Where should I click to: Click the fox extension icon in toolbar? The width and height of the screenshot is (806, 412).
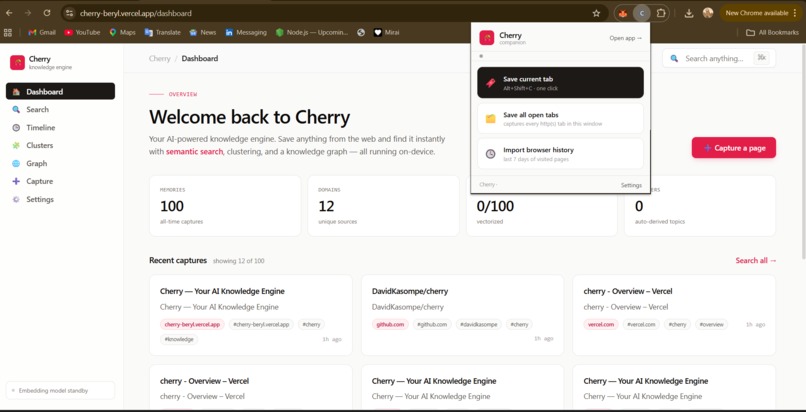623,13
